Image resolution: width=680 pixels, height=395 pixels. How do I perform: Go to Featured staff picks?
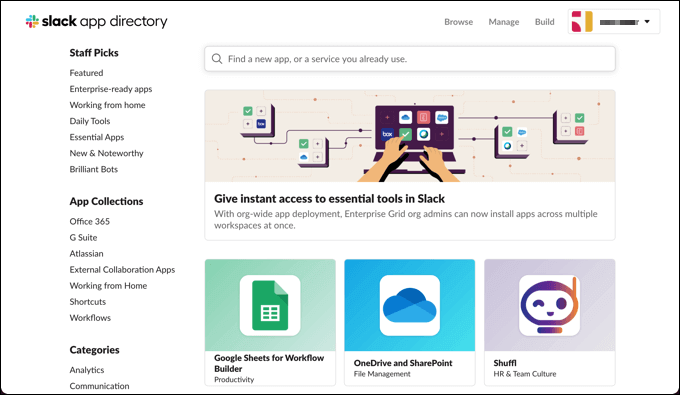coord(86,73)
